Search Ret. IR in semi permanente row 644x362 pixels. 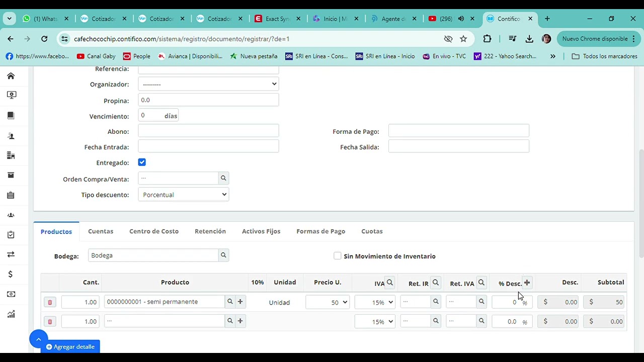click(436, 302)
